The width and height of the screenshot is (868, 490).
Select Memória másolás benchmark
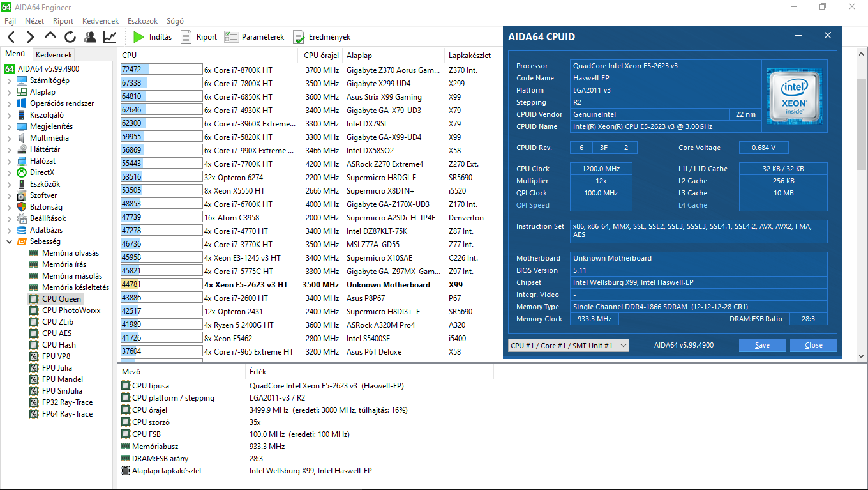[71, 276]
